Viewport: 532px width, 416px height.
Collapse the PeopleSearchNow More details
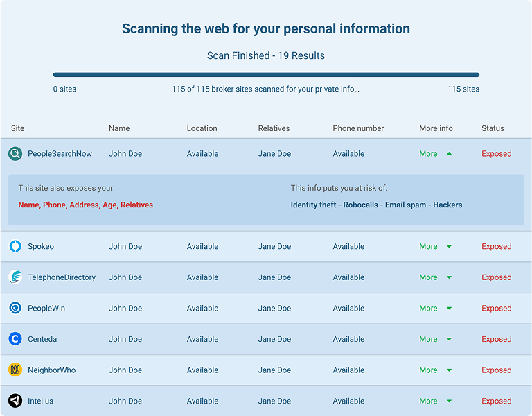click(435, 154)
